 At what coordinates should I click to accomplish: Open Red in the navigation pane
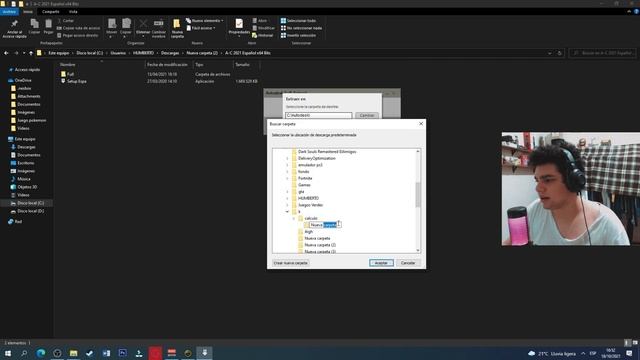point(18,222)
